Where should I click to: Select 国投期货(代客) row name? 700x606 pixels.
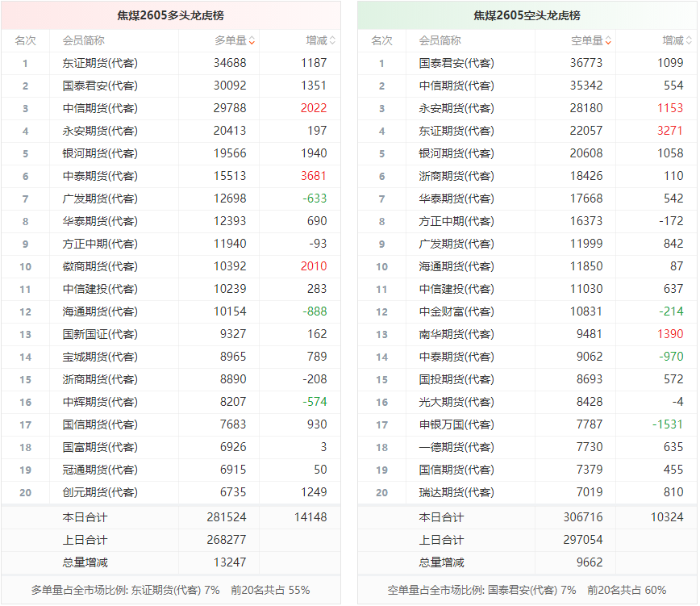point(456,379)
